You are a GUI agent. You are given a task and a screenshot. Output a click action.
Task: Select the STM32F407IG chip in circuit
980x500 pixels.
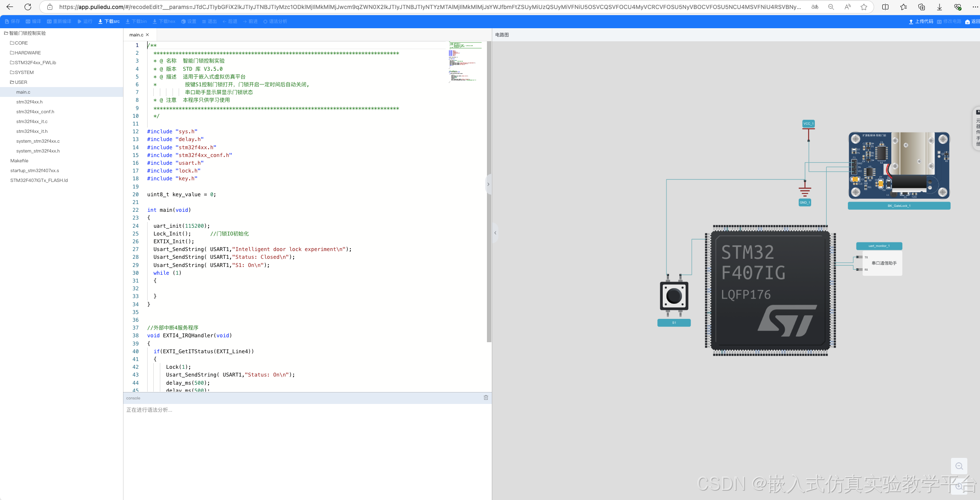[770, 291]
